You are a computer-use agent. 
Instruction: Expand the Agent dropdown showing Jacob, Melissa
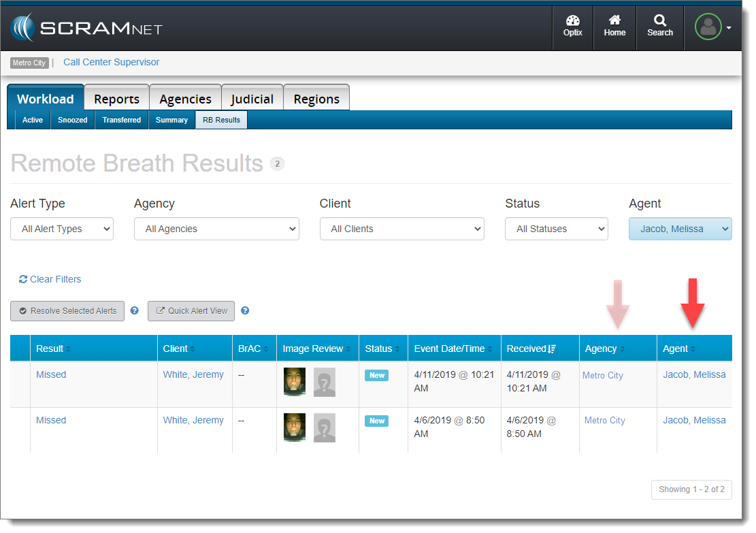click(x=680, y=229)
